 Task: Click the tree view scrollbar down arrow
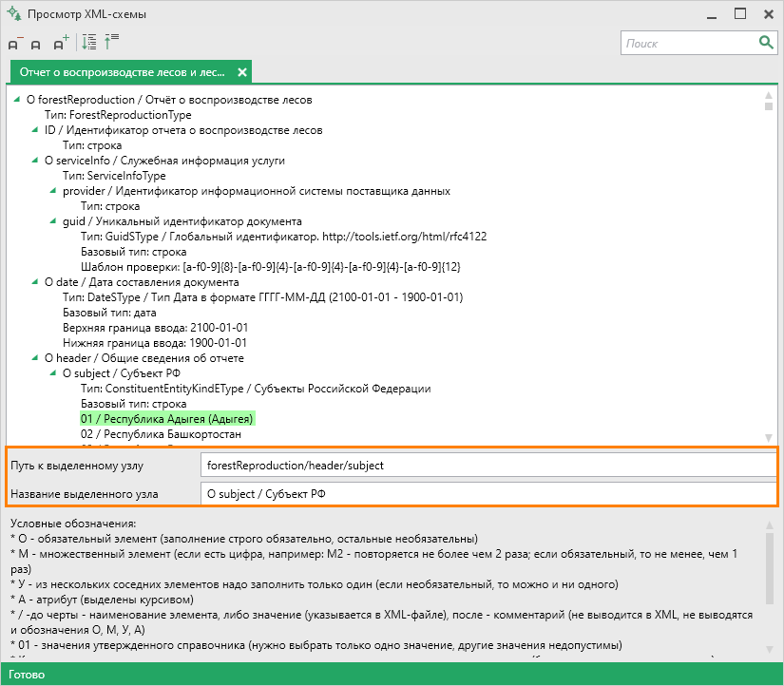[x=769, y=437]
